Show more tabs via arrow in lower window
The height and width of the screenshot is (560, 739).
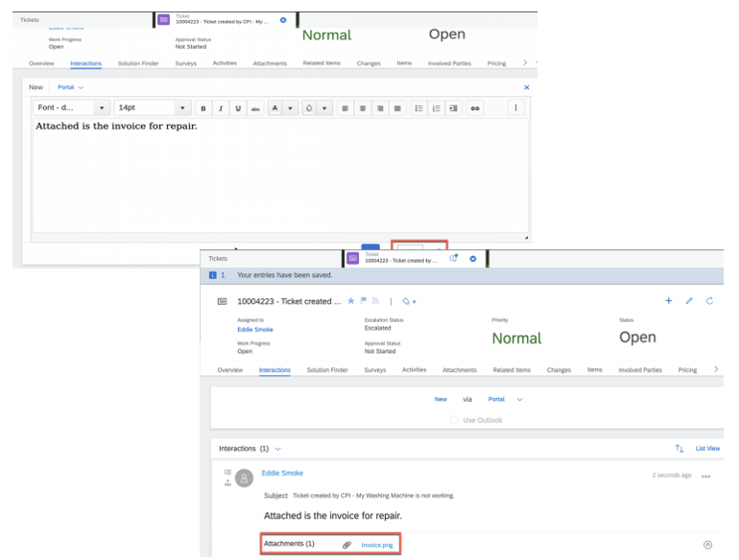715,369
